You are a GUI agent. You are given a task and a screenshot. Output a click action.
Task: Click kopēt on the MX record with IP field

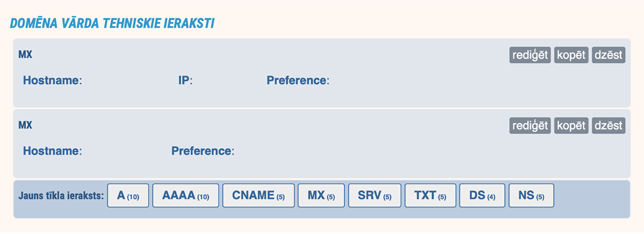pyautogui.click(x=572, y=55)
